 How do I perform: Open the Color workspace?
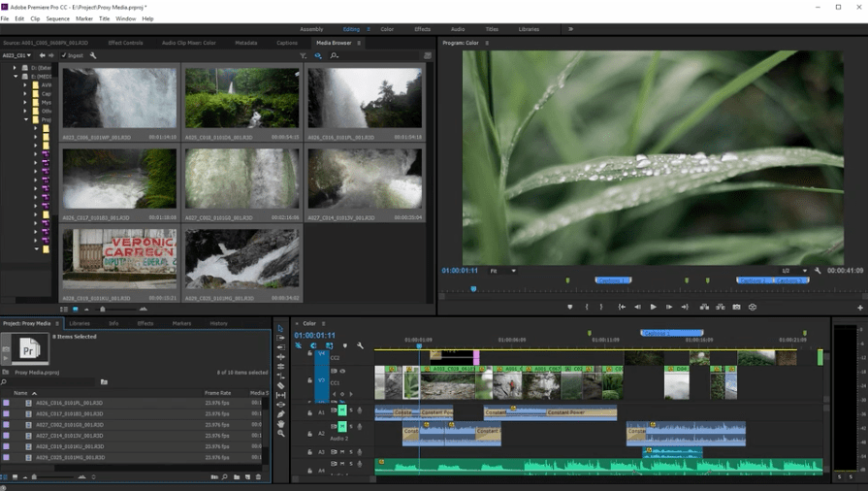point(387,29)
